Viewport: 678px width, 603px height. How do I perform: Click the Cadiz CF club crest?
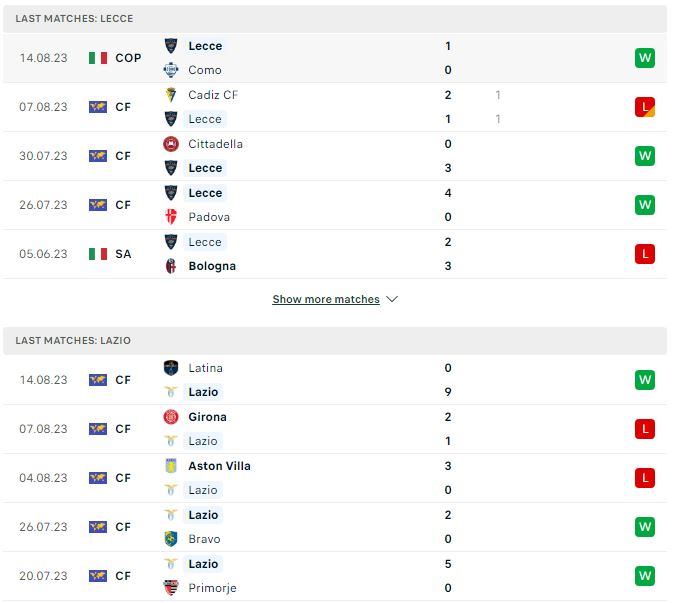pyautogui.click(x=171, y=95)
